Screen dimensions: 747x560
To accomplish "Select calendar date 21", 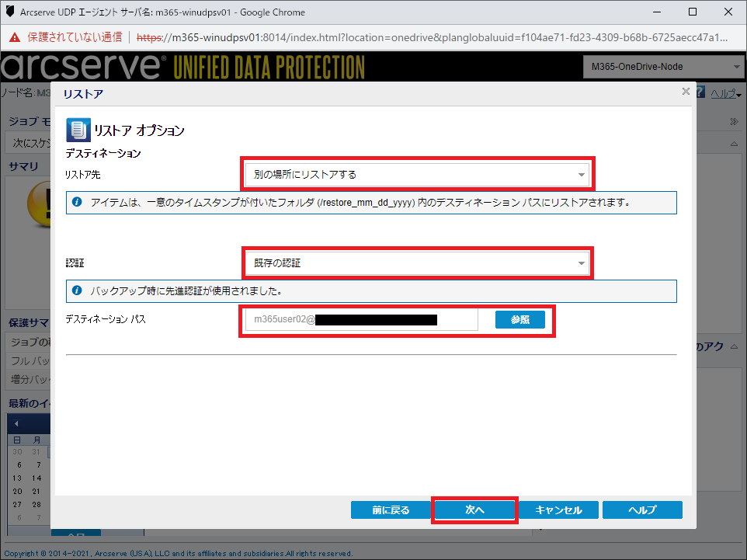I will (36, 492).
